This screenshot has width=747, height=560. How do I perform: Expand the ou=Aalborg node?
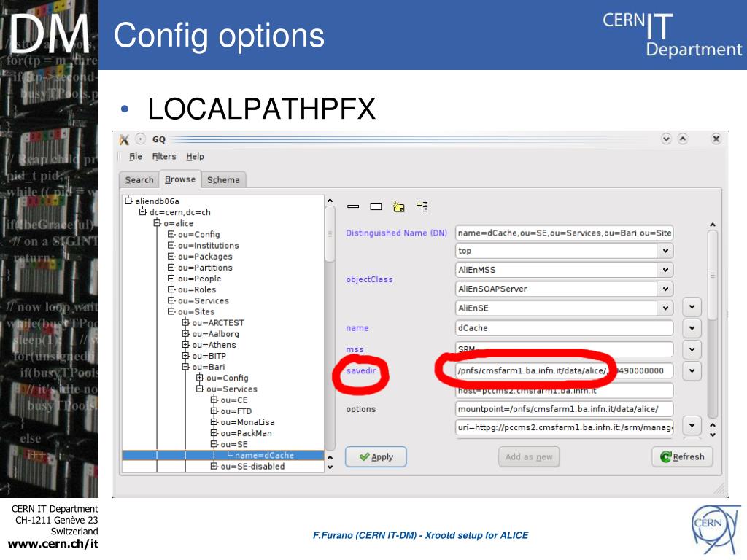[185, 333]
